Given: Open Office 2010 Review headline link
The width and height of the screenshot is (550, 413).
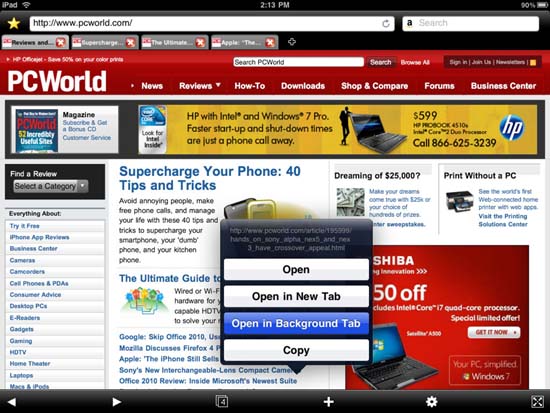Looking at the screenshot, I should (208, 381).
